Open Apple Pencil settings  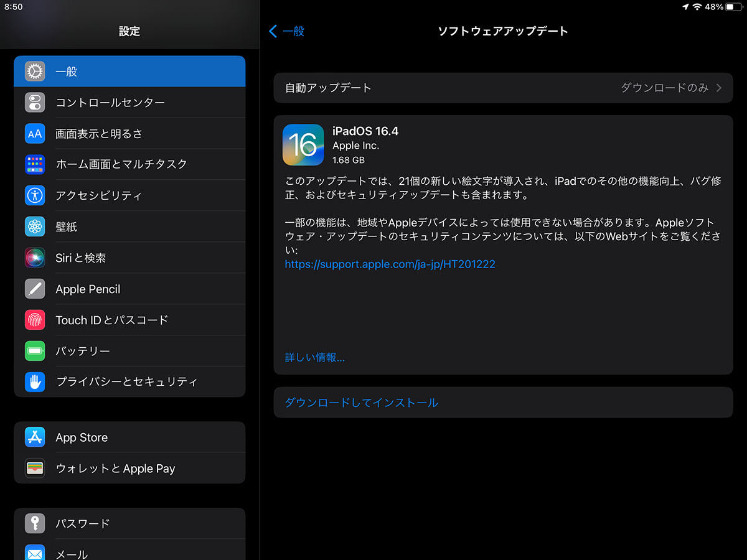pos(129,289)
